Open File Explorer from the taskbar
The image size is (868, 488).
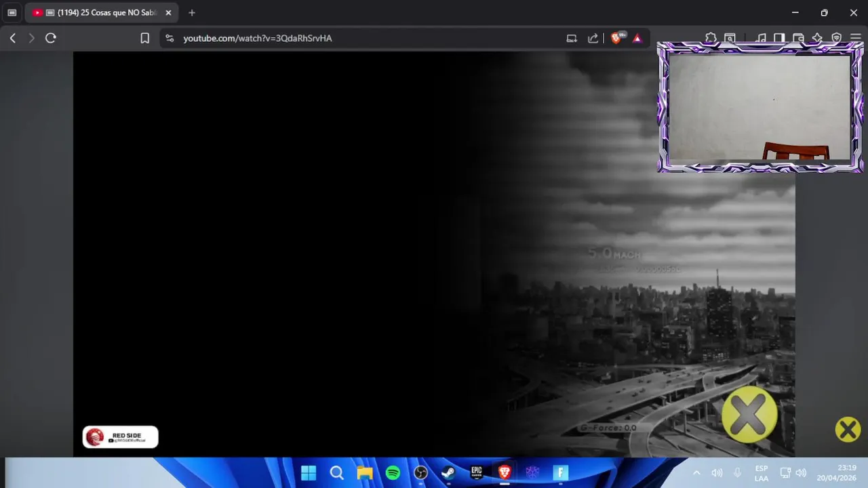tap(365, 473)
